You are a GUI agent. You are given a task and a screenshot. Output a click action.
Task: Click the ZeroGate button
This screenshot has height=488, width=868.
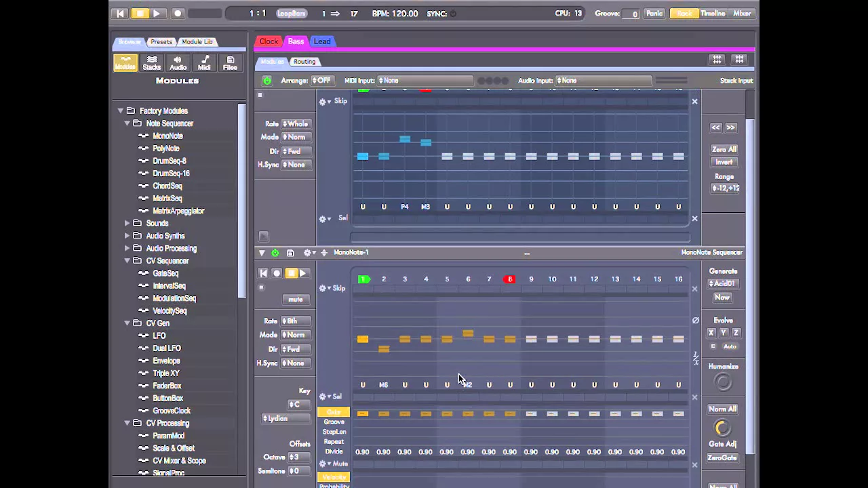click(722, 458)
